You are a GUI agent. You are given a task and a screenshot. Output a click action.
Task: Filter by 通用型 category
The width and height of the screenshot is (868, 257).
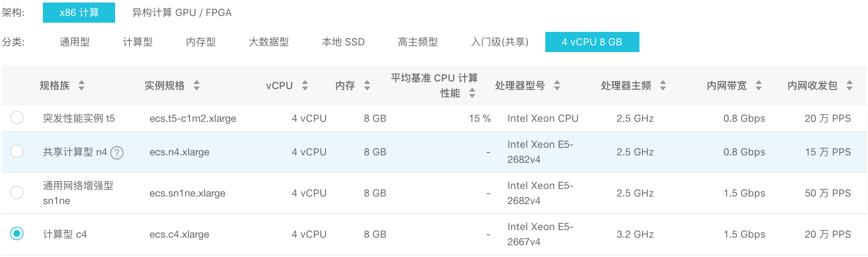tap(75, 42)
